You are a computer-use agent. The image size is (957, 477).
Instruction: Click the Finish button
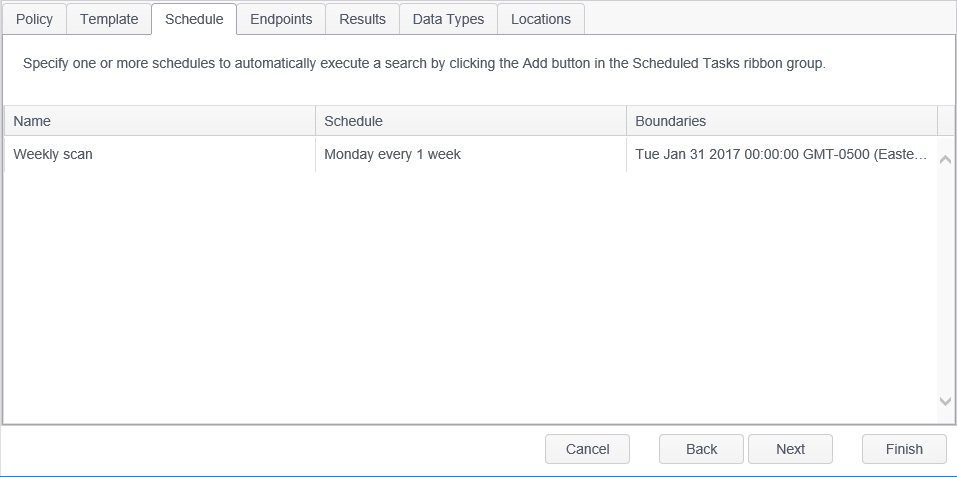[904, 449]
